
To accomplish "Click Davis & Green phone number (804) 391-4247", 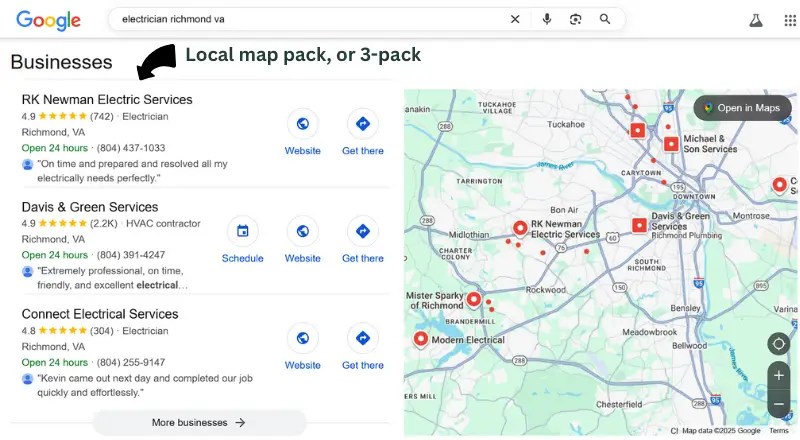I will click(x=131, y=255).
